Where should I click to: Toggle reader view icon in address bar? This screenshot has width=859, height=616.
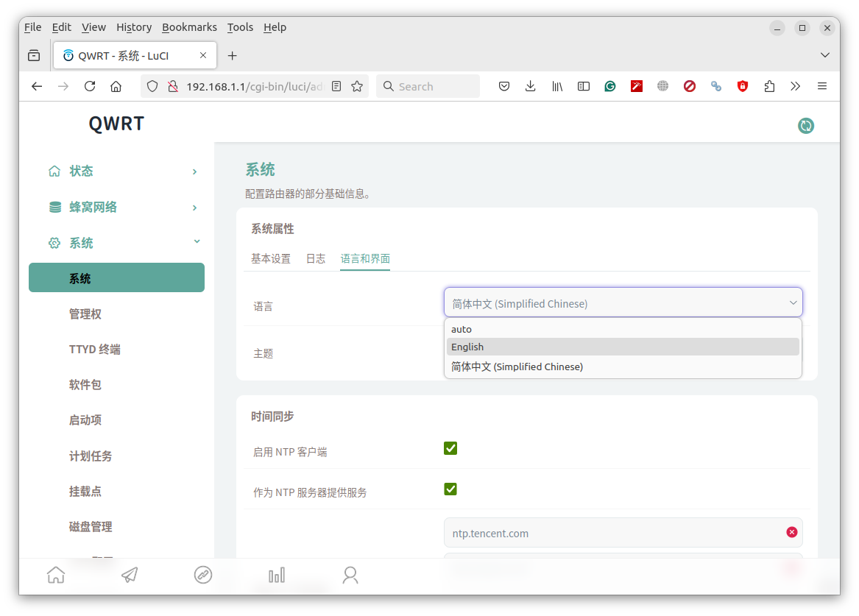(336, 87)
